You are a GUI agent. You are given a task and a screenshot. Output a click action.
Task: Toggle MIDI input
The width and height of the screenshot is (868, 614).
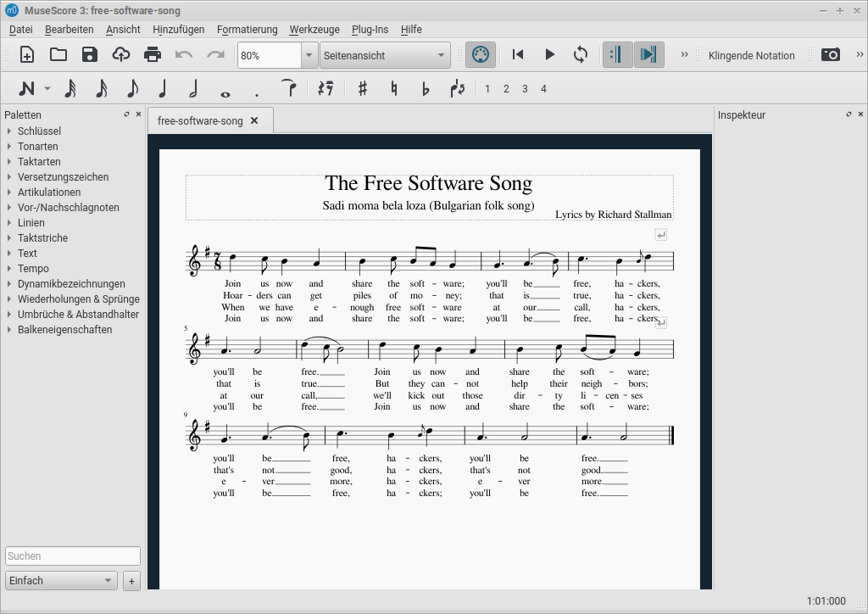[481, 55]
